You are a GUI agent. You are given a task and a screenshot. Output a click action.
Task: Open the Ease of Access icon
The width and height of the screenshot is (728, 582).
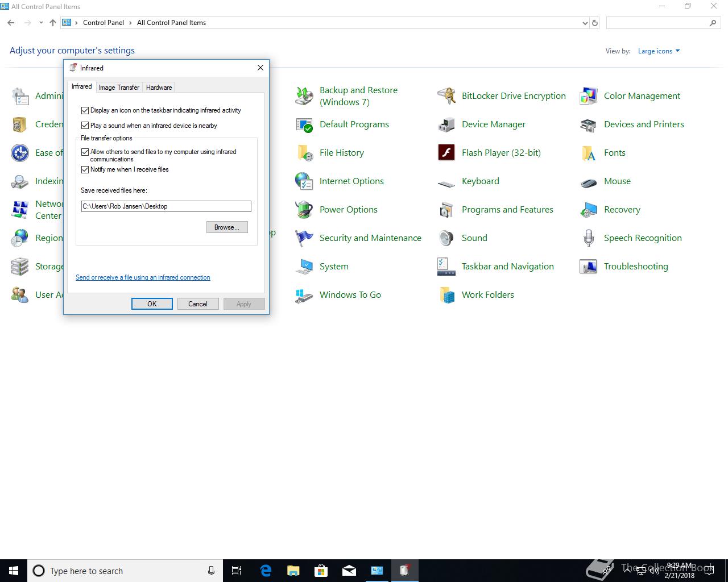coord(20,153)
